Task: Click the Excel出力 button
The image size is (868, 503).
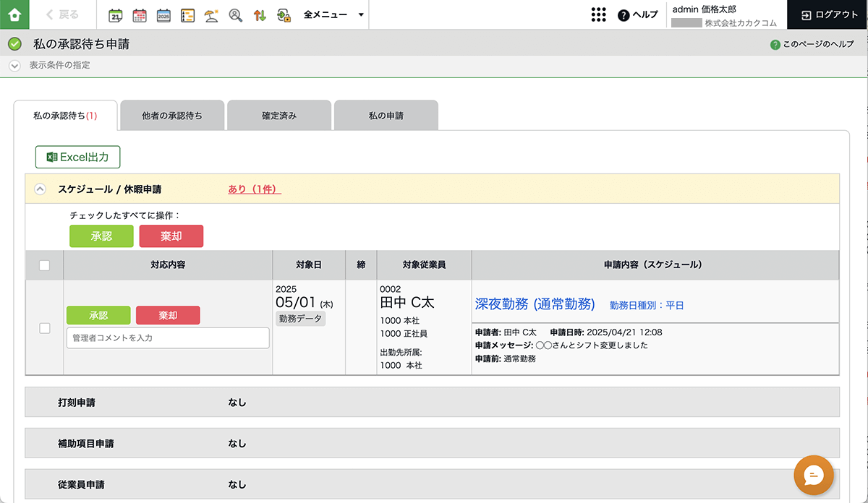Action: (77, 157)
